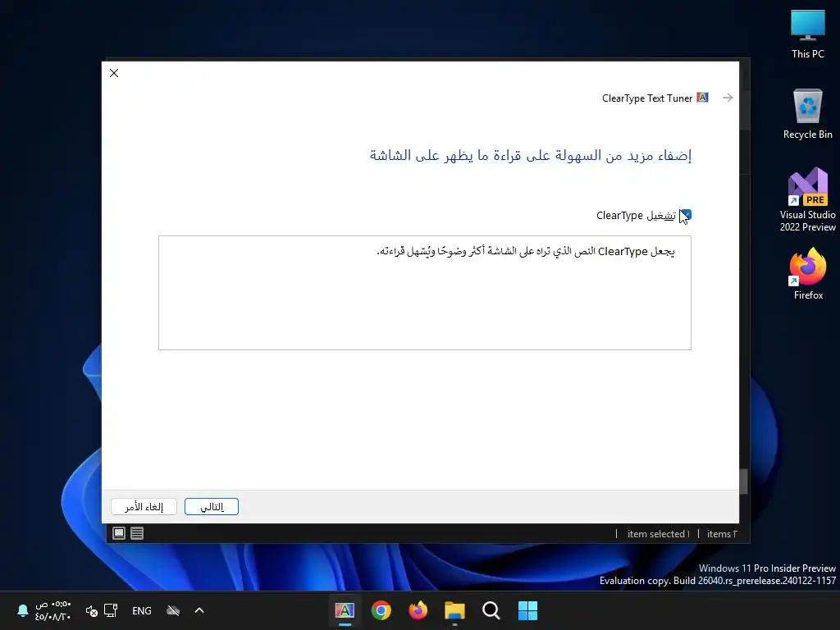The height and width of the screenshot is (630, 840).
Task: Launch Google Chrome from the taskbar
Action: point(381,610)
